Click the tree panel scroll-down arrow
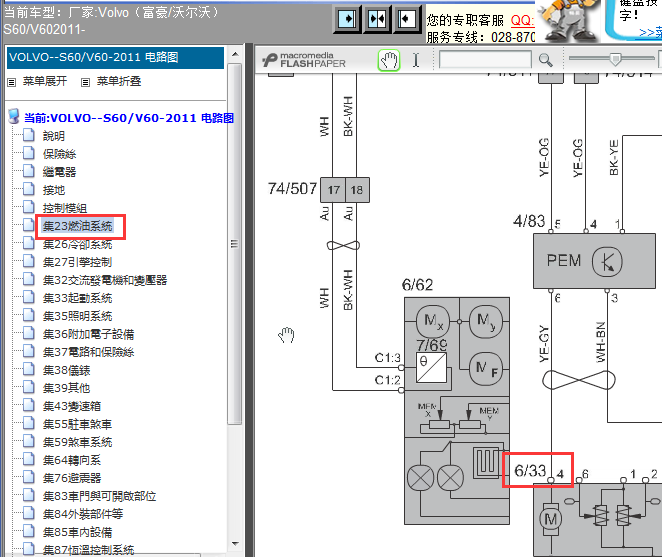 tap(235, 543)
